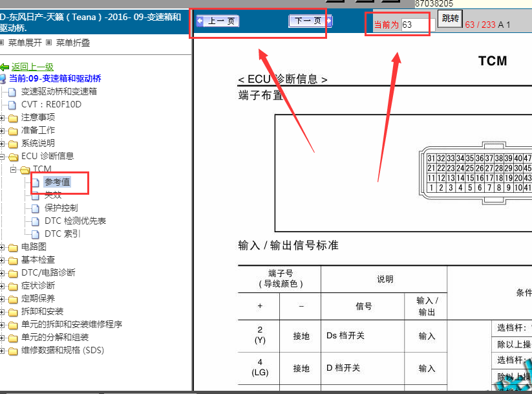Viewport: 532px width, 394px height.
Task: Go to next page with 下一页 button
Action: [310, 21]
